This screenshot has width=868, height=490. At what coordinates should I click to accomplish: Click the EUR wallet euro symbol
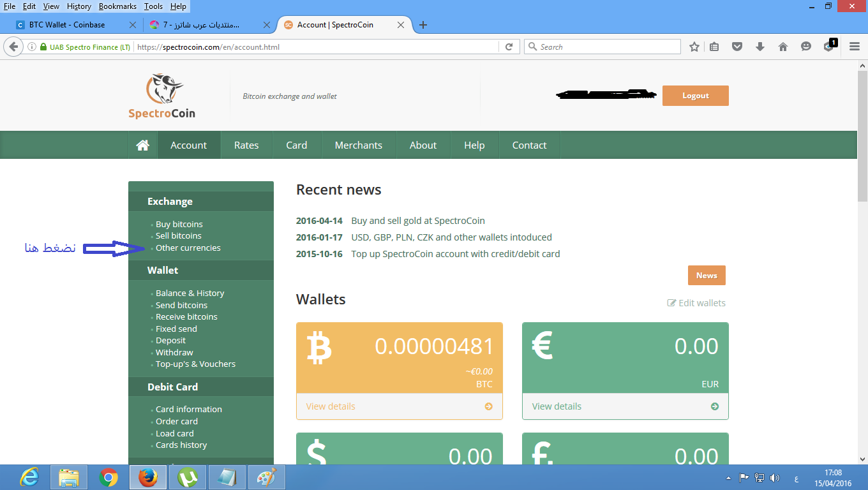tap(543, 345)
